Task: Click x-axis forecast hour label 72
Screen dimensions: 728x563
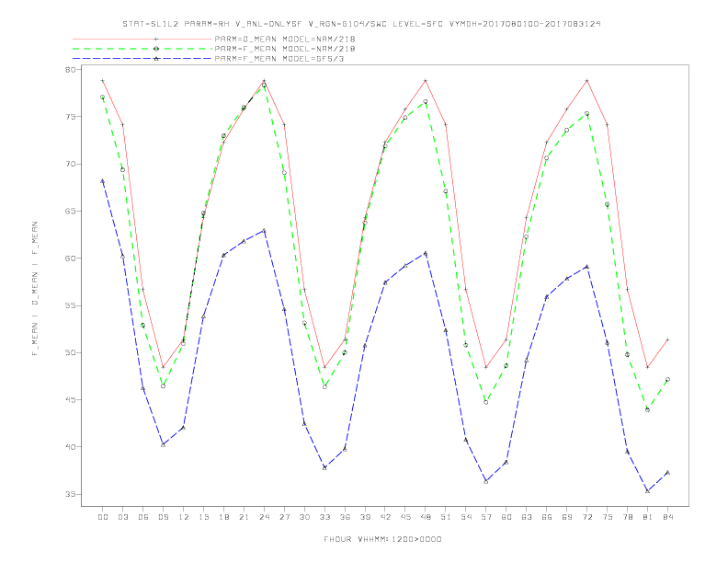Action: tap(587, 517)
